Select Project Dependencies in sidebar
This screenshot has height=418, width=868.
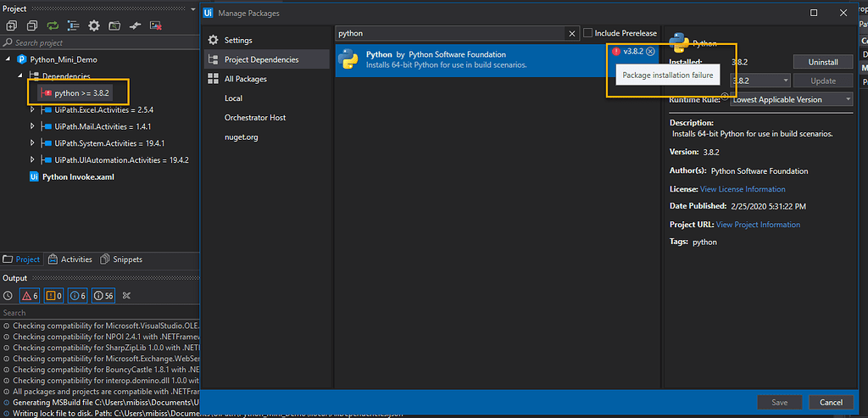(x=266, y=59)
